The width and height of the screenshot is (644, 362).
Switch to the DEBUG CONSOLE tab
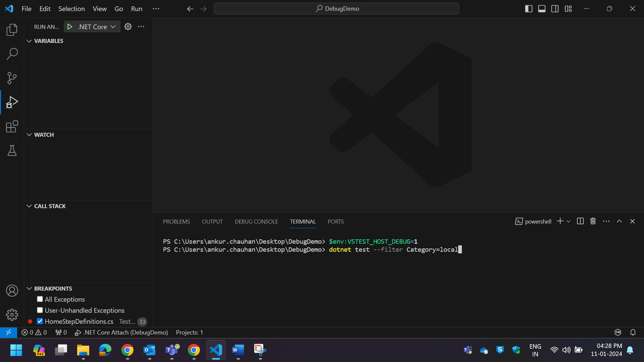click(x=256, y=222)
